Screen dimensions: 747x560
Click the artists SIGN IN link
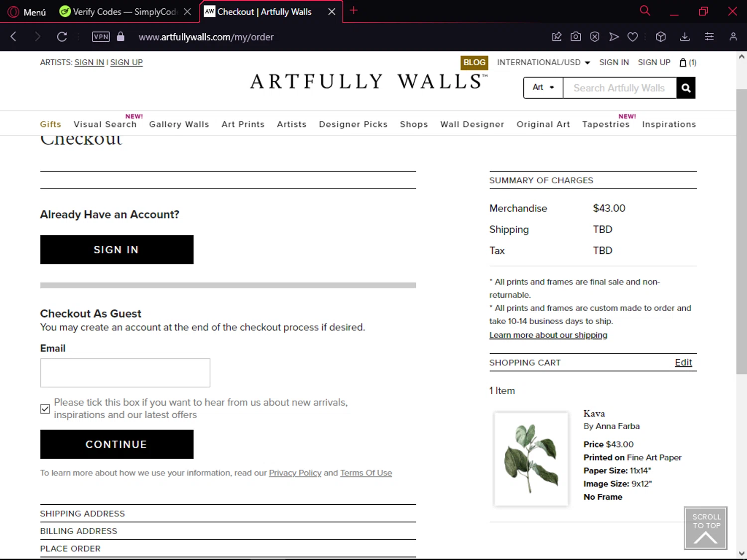[x=89, y=62]
